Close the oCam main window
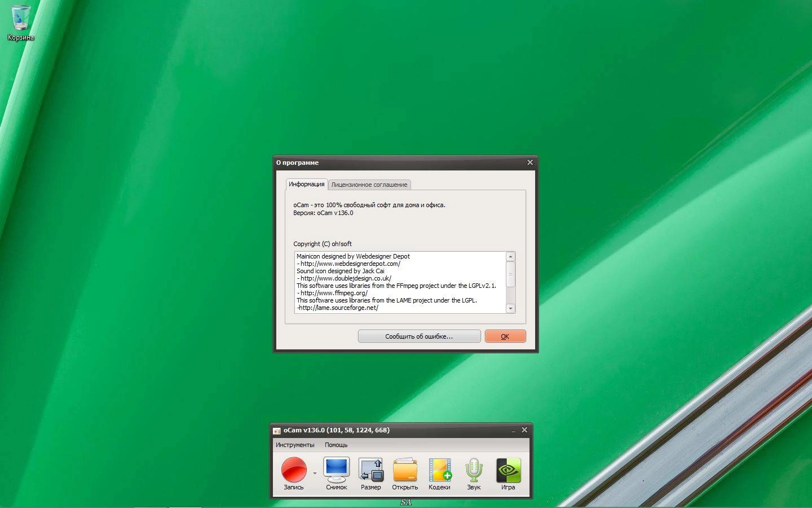This screenshot has height=508, width=812. tap(524, 430)
